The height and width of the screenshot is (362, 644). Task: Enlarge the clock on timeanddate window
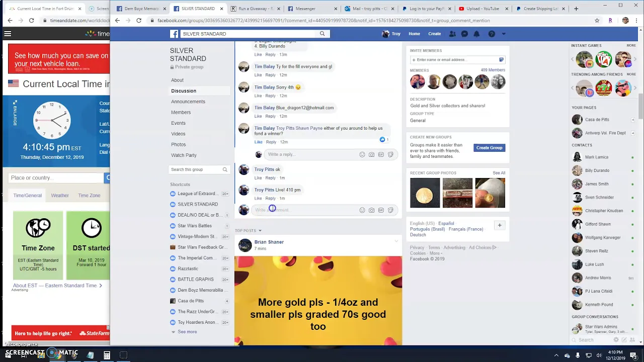(x=15, y=113)
